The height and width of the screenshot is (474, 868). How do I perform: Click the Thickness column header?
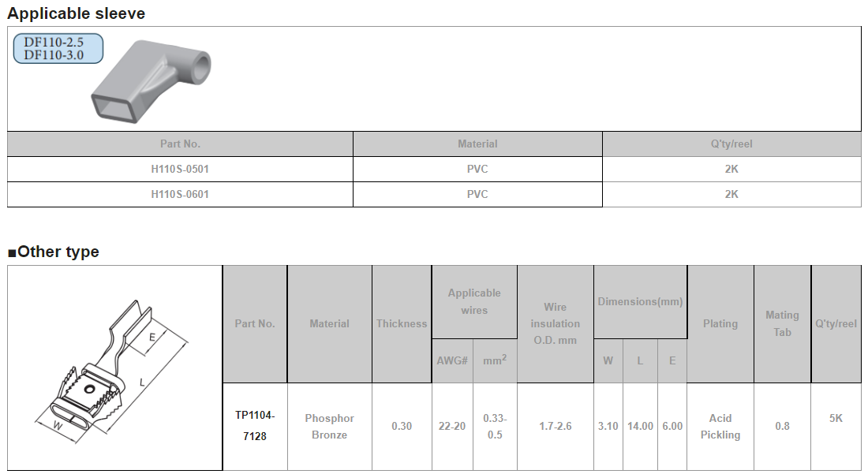pyautogui.click(x=402, y=323)
